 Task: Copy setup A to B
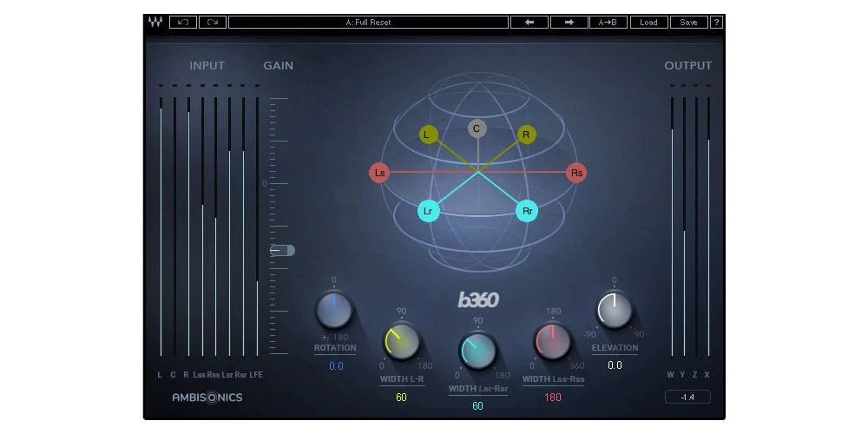pos(608,23)
